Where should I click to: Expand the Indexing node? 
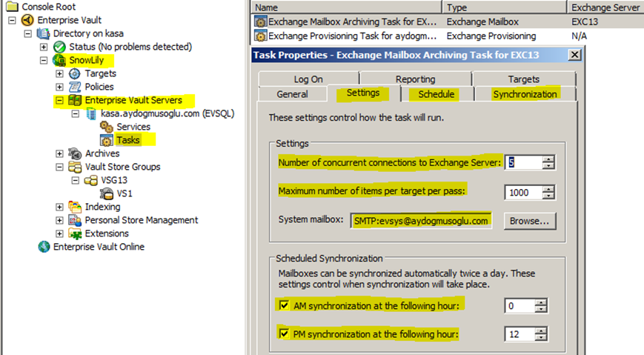click(x=59, y=207)
